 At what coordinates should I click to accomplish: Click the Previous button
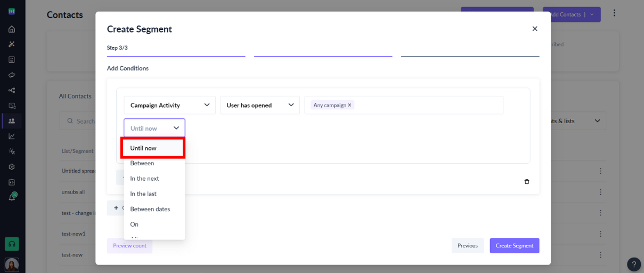pyautogui.click(x=468, y=246)
